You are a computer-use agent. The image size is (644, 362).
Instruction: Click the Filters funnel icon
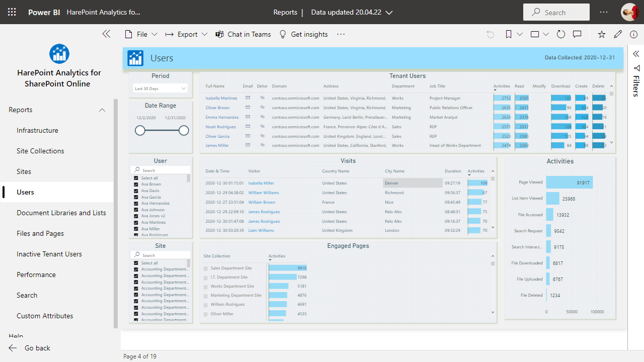(x=636, y=68)
